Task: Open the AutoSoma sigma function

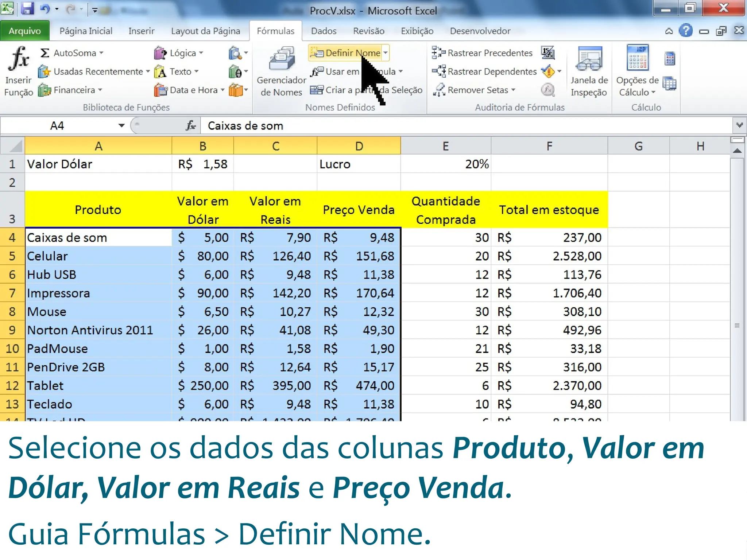Action: [71, 53]
